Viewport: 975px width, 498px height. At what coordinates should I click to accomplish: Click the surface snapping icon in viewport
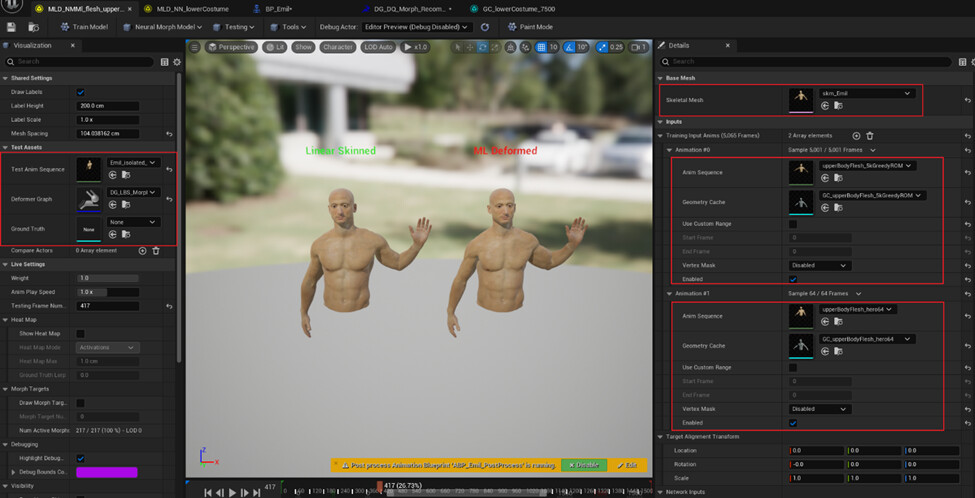pyautogui.click(x=527, y=47)
